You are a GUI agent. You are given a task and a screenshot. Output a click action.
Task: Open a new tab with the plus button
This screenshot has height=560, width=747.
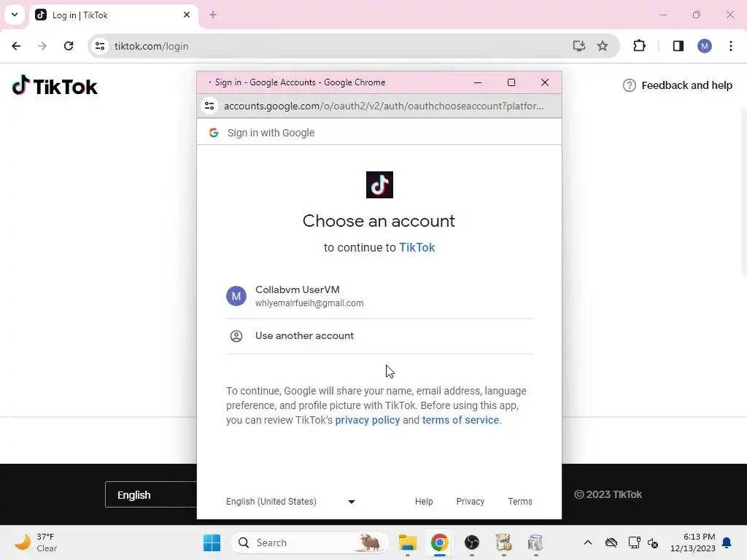(213, 15)
